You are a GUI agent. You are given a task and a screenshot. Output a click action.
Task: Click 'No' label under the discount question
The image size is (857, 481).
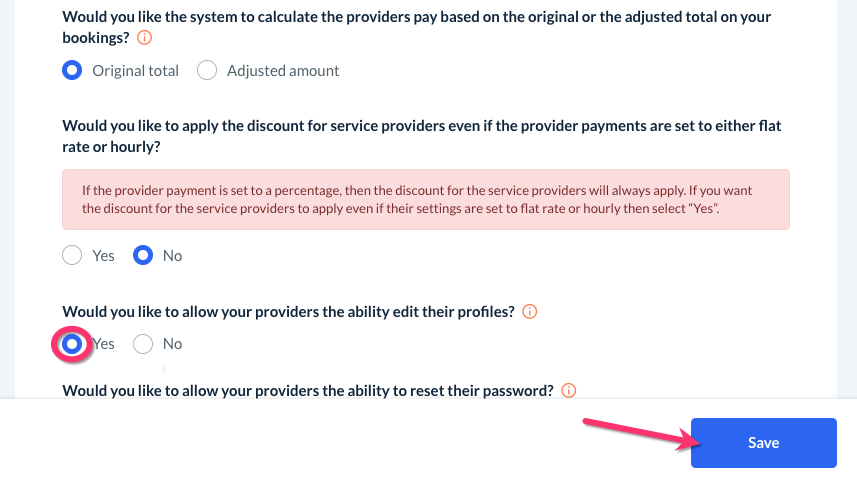point(172,256)
